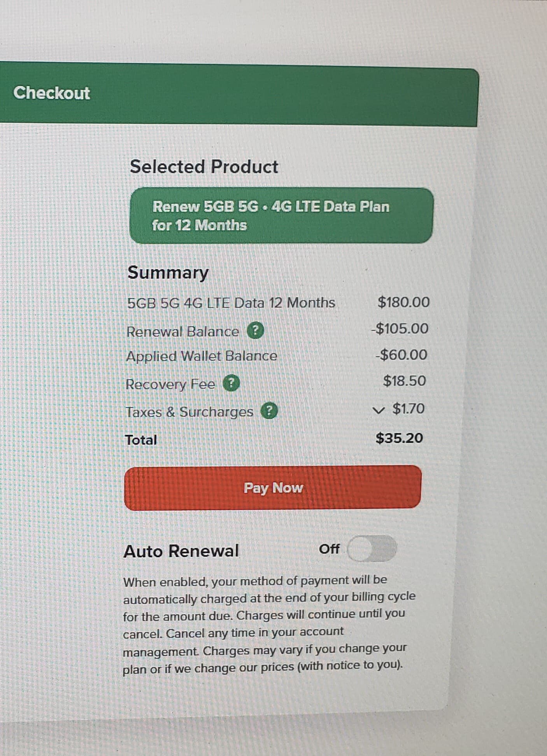The image size is (547, 756).
Task: Click the -$105.00 renewal balance amount
Action: coord(400,329)
